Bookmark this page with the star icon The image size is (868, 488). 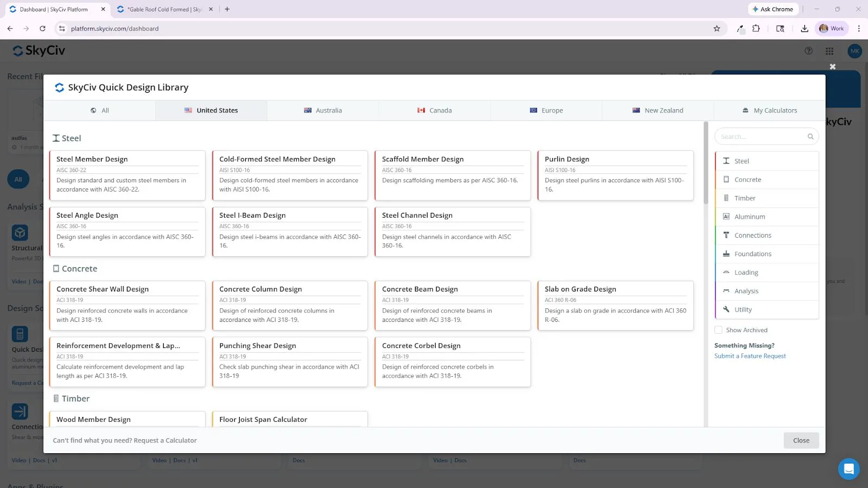[717, 29]
